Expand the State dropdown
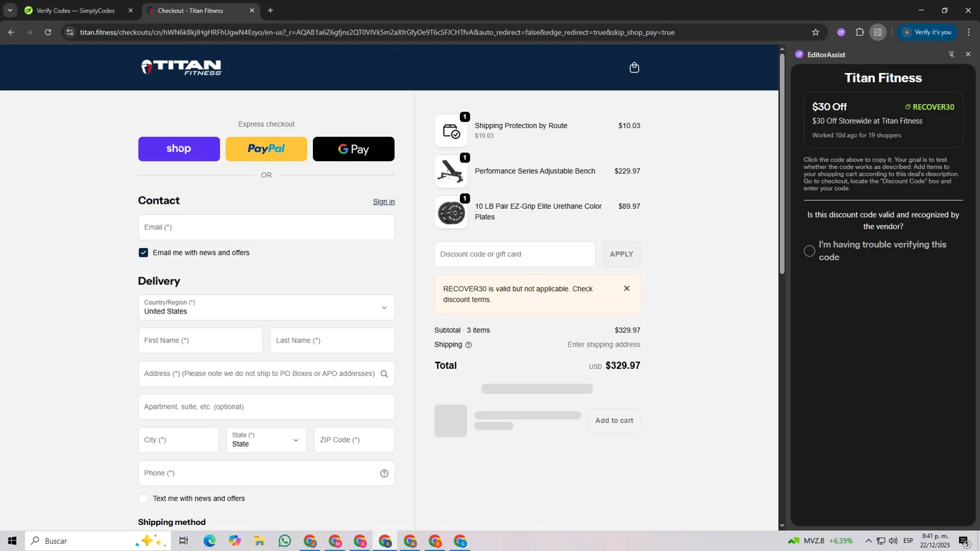Viewport: 980px width, 551px height. click(x=267, y=440)
